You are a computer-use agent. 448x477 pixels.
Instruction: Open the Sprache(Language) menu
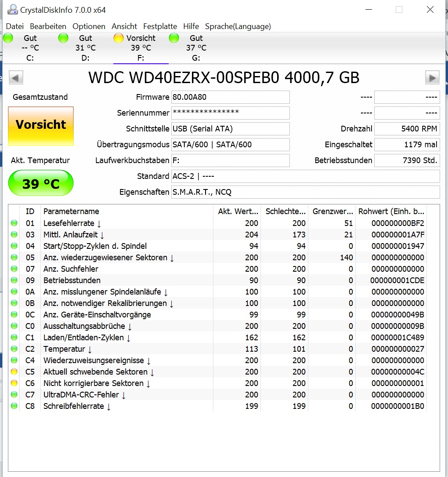tap(238, 26)
